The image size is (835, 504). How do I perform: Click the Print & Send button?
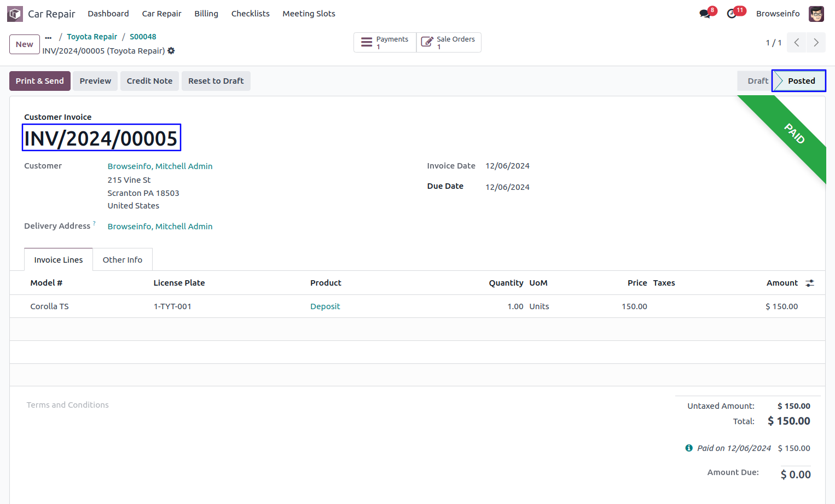click(x=40, y=81)
